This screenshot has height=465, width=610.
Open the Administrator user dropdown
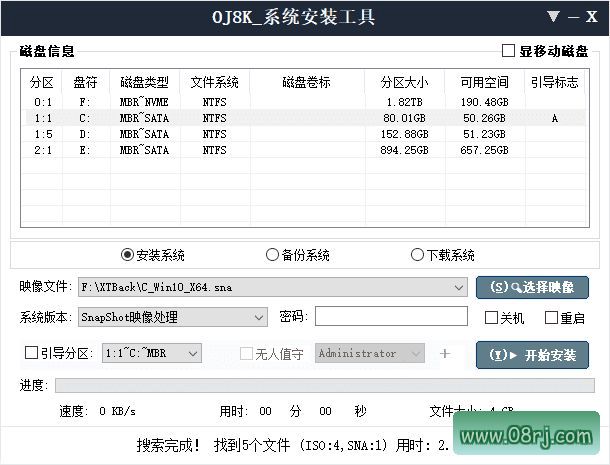(x=416, y=353)
